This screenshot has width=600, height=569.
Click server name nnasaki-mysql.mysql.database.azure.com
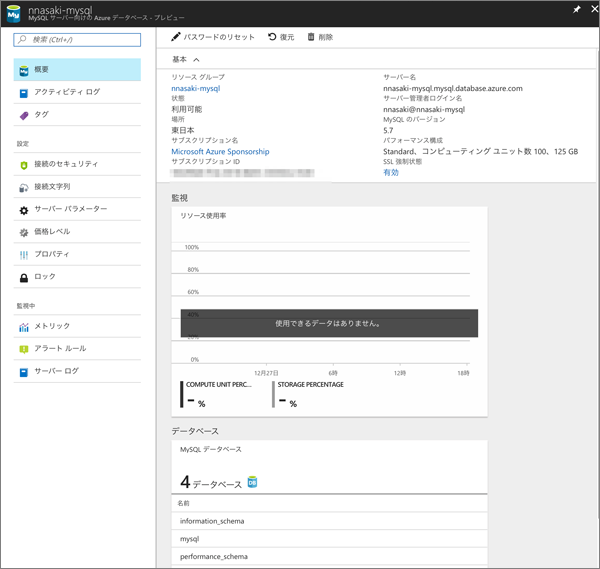(453, 88)
